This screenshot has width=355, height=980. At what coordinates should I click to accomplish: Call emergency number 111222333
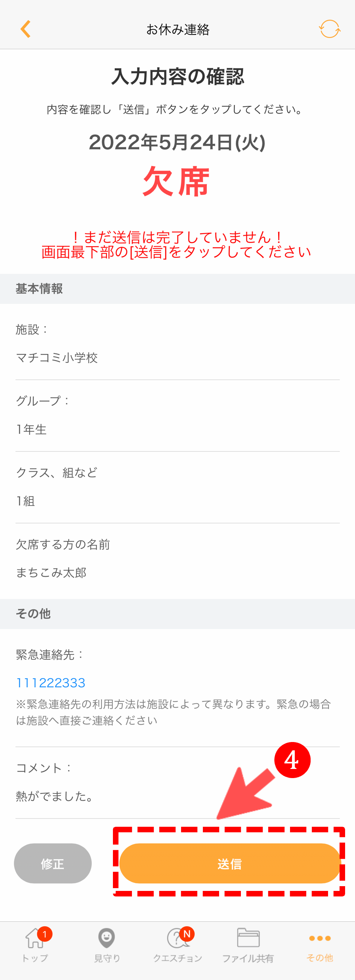coord(51,683)
